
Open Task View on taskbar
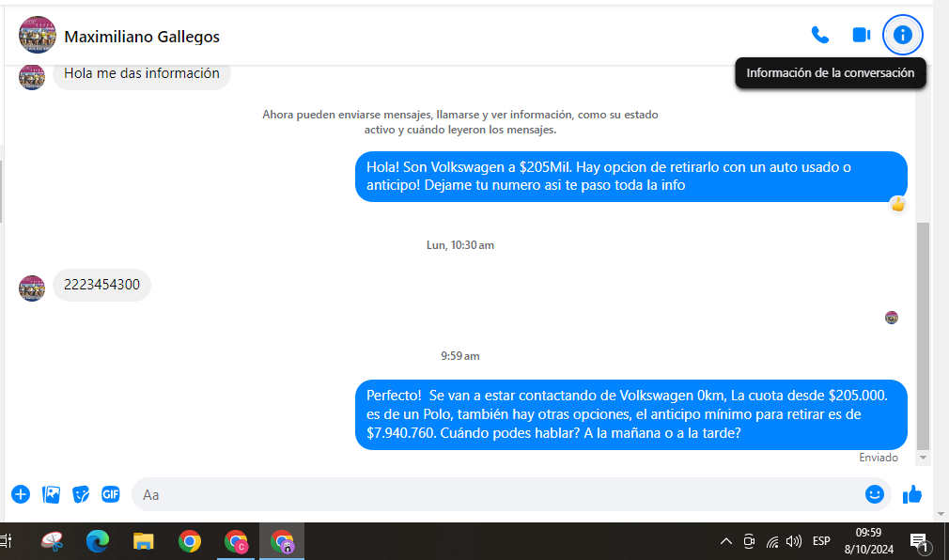click(x=6, y=540)
